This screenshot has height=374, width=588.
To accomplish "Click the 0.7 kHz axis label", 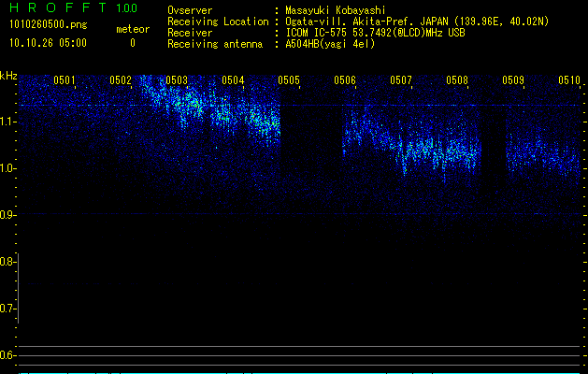I will (x=7, y=309).
